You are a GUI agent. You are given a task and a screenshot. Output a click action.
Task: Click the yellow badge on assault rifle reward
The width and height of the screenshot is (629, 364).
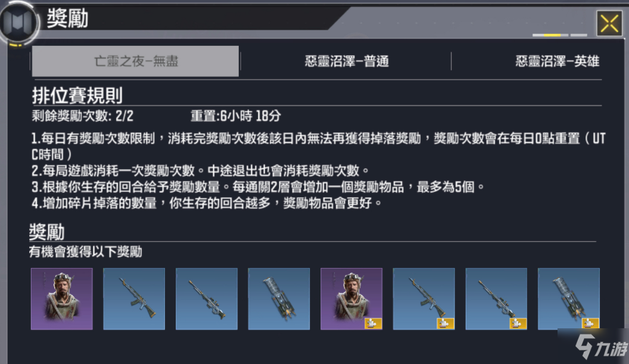click(446, 323)
